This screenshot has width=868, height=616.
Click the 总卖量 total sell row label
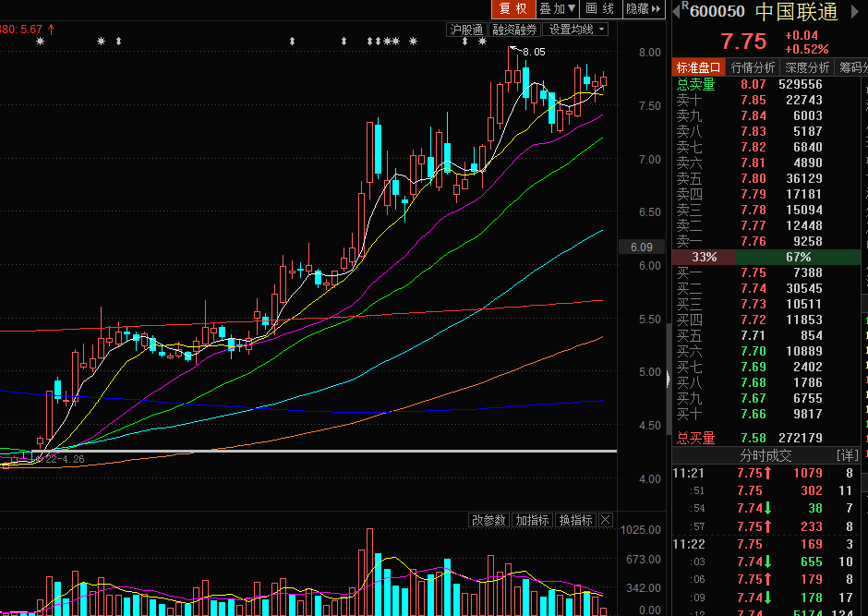point(695,85)
